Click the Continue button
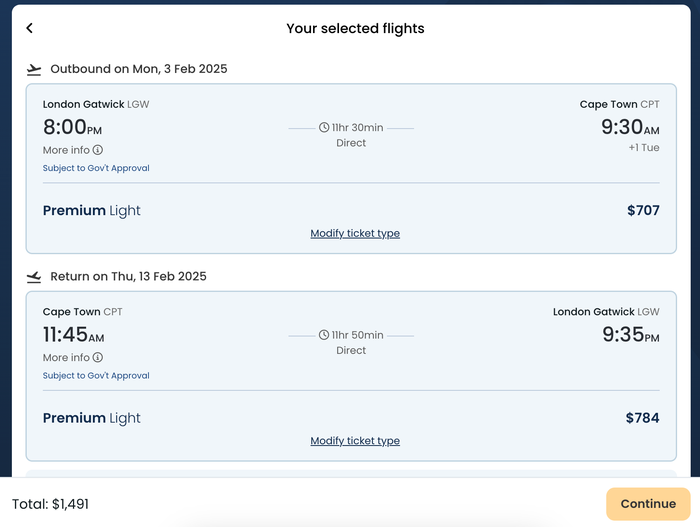Screen dimensions: 700x527 point(648,504)
